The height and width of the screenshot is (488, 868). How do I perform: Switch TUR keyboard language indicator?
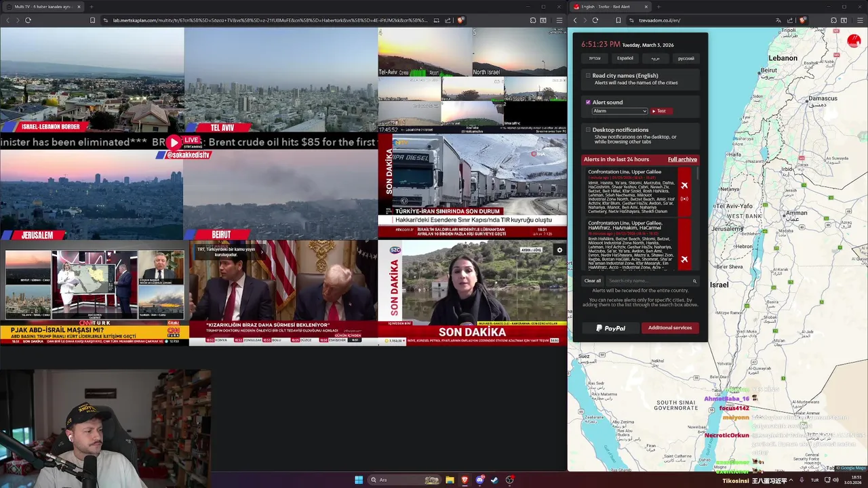tap(814, 480)
